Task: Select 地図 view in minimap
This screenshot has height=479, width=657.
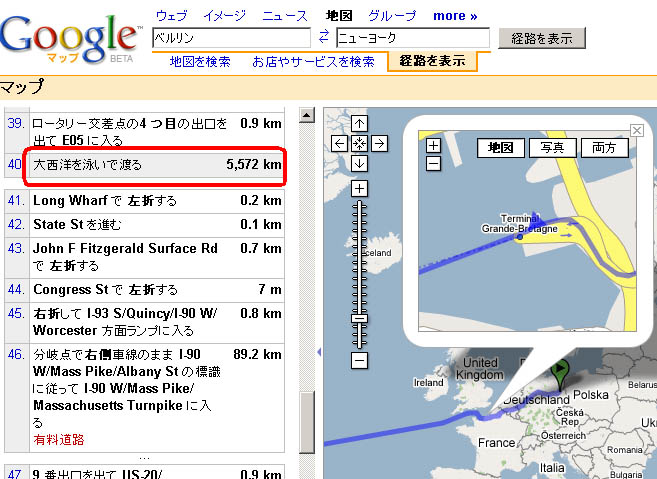Action: click(x=501, y=148)
